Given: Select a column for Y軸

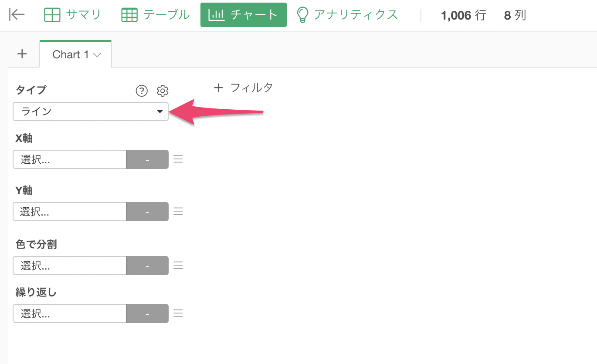Looking at the screenshot, I should [70, 212].
